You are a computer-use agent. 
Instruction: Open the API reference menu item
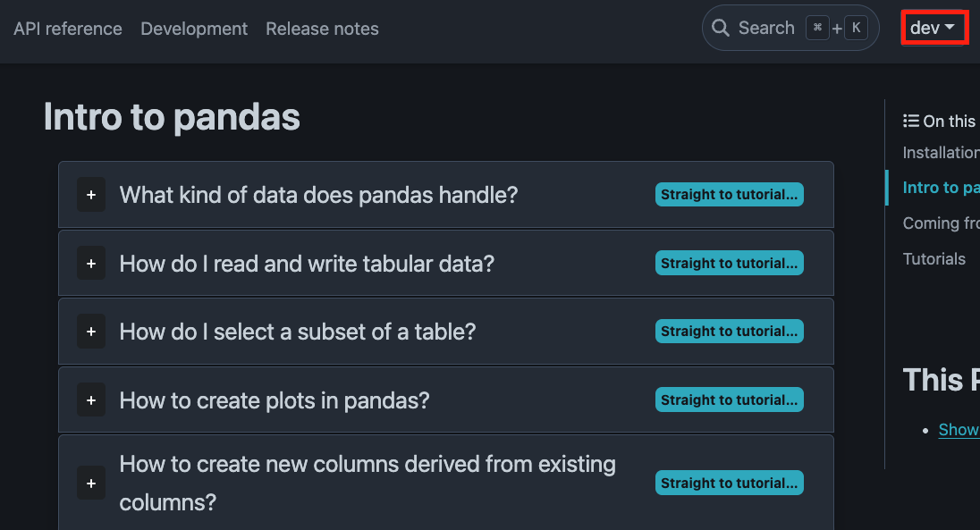[68, 29]
